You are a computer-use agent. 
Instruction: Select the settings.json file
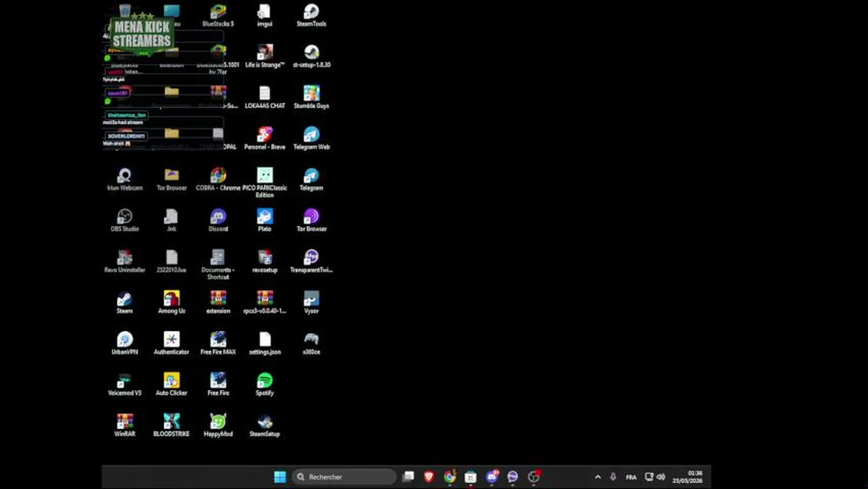(264, 344)
